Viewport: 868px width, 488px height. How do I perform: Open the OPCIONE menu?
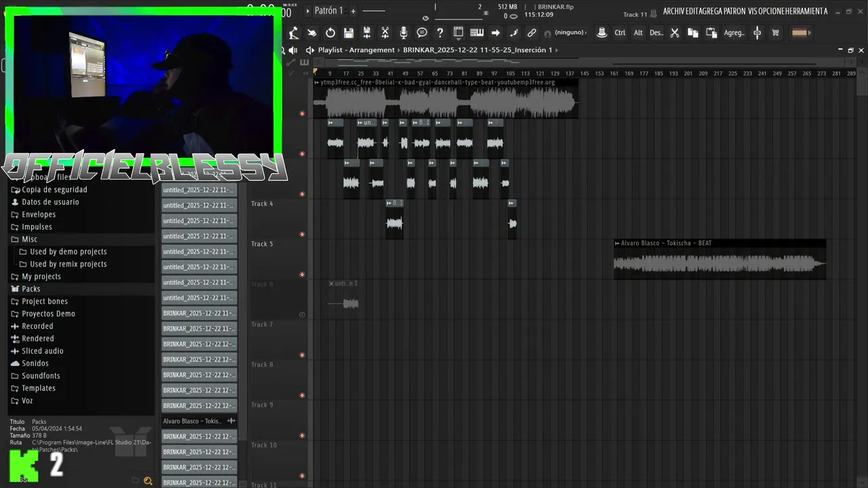click(x=772, y=11)
